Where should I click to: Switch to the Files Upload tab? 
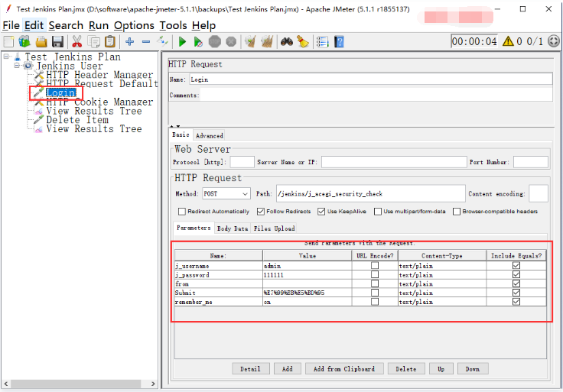[275, 228]
